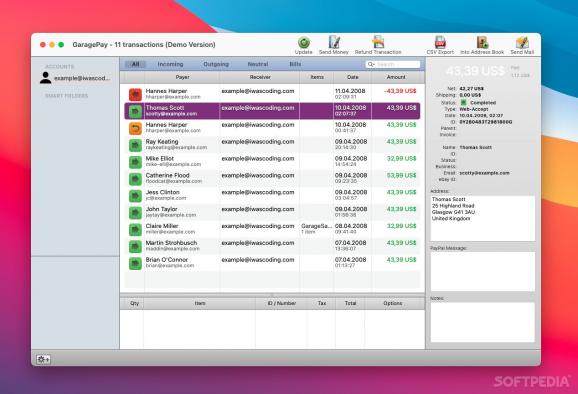The width and height of the screenshot is (578, 394).
Task: Sort by the Receiver column header
Action: (260, 77)
